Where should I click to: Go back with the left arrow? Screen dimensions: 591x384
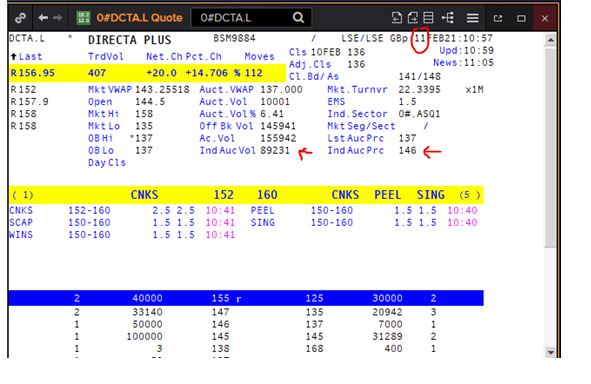[x=43, y=18]
